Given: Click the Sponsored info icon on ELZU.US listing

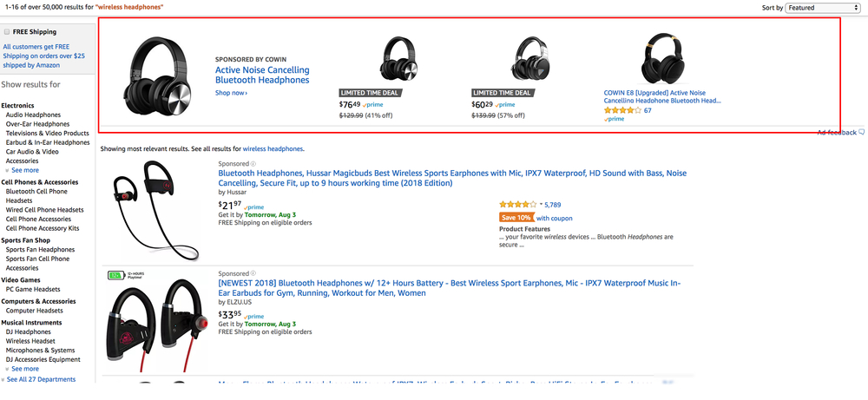Looking at the screenshot, I should coord(253,273).
